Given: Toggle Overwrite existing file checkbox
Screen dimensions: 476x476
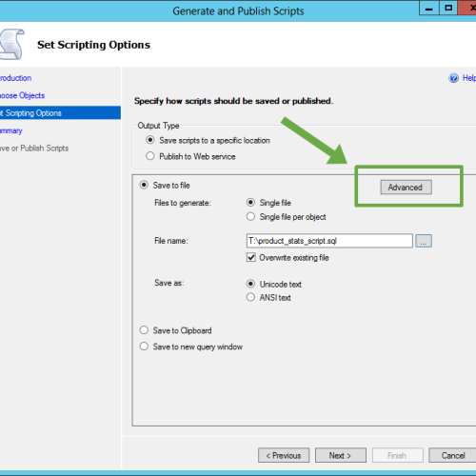Looking at the screenshot, I should click(x=251, y=257).
